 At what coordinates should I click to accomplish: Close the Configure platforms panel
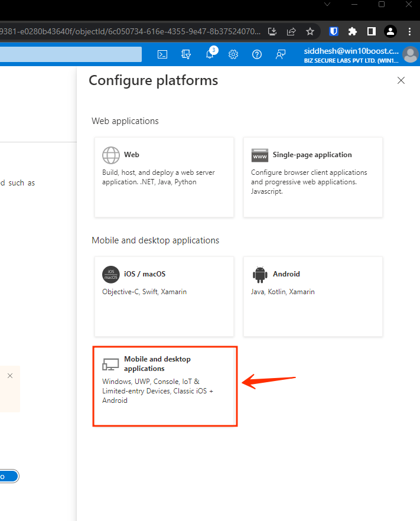point(401,80)
